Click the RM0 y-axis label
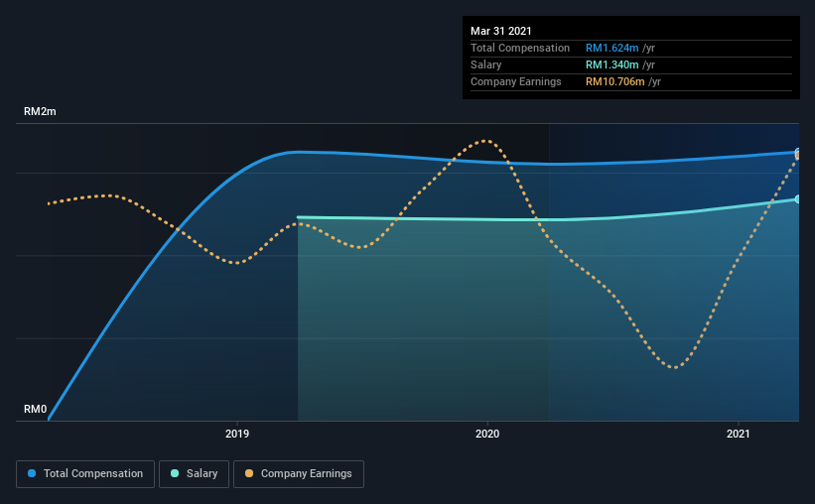The image size is (815, 504). point(36,409)
